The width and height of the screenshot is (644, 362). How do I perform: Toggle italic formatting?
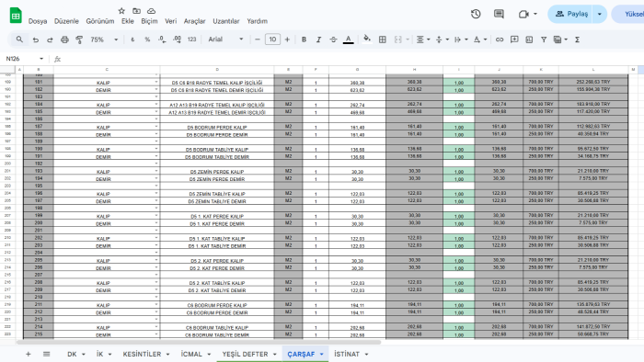[x=318, y=40]
